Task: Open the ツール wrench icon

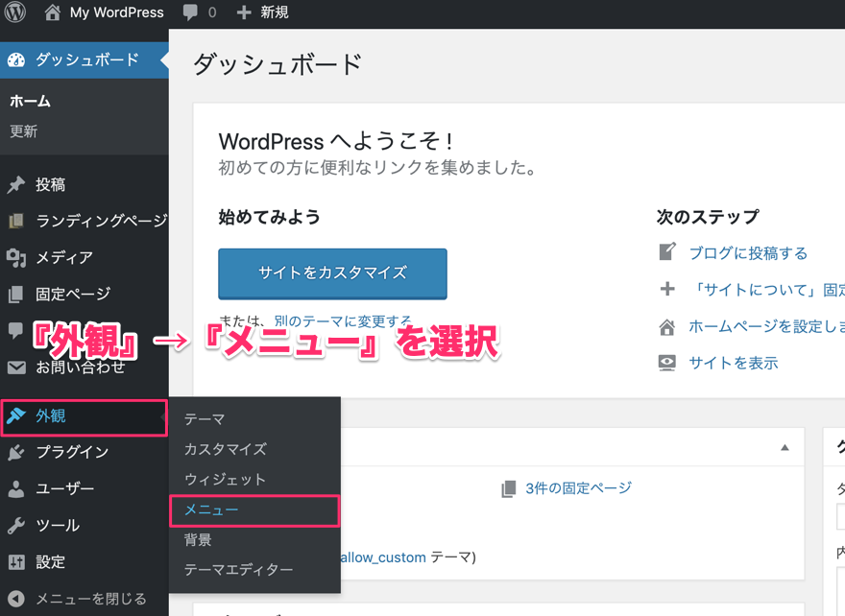Action: 16,526
